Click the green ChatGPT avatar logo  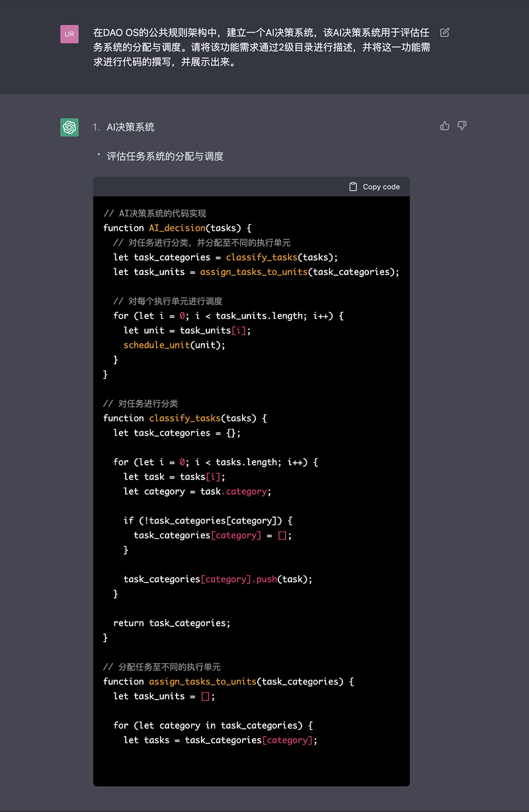point(69,127)
